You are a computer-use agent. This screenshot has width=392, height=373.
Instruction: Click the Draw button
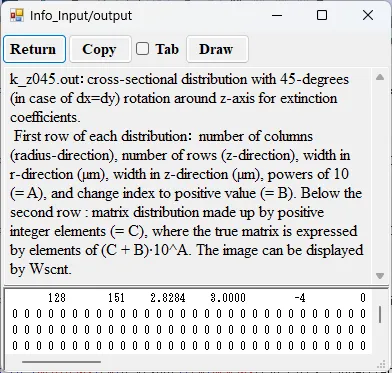[217, 49]
